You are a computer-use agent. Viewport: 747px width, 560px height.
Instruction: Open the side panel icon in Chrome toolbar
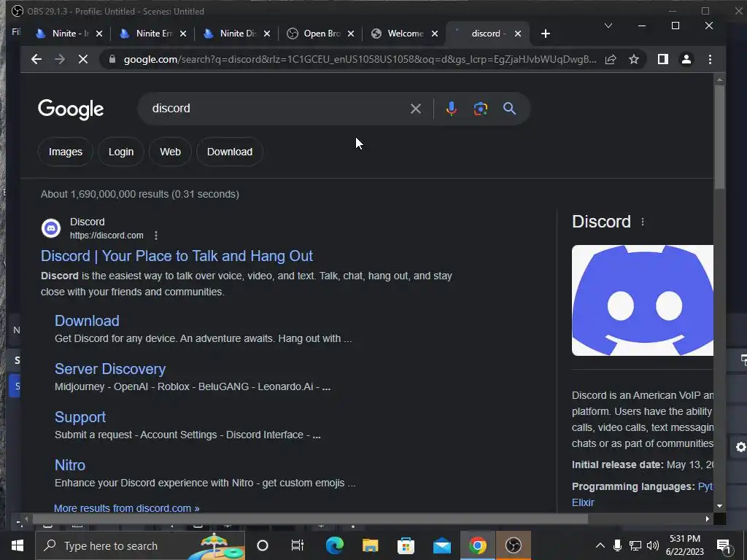pyautogui.click(x=662, y=59)
